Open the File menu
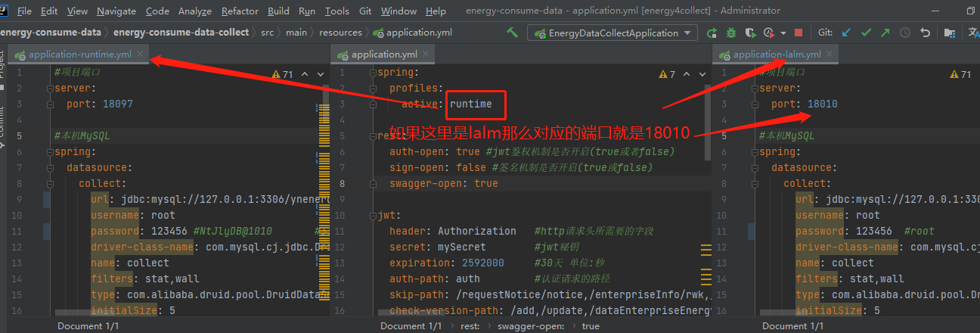This screenshot has height=333, width=980. coord(24,11)
